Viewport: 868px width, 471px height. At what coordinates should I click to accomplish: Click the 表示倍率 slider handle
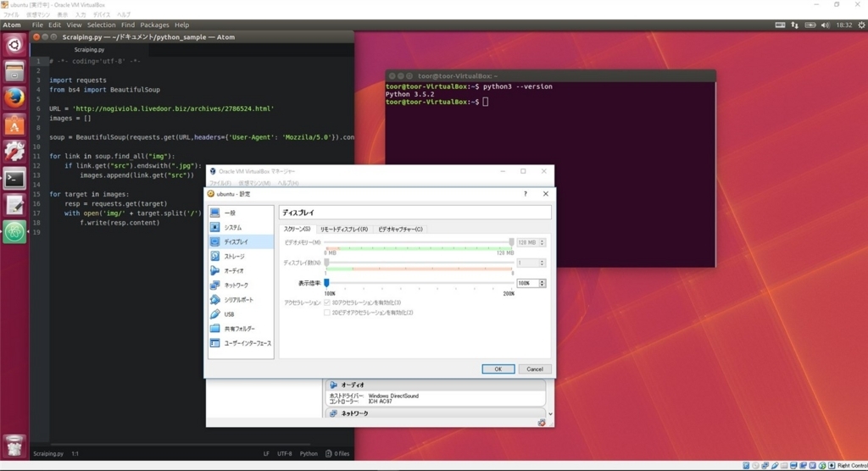point(326,283)
